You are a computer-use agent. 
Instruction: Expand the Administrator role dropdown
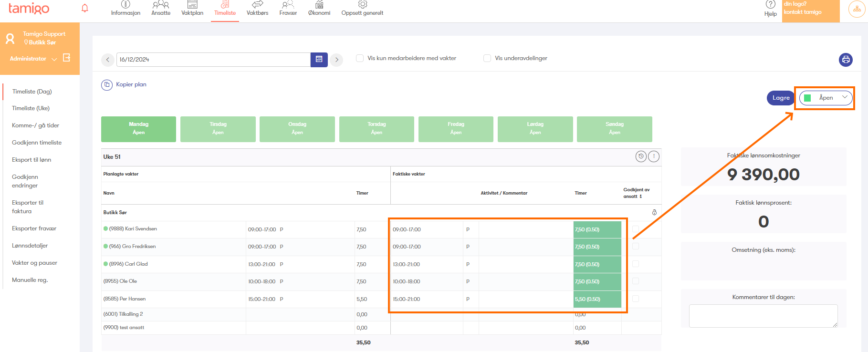pyautogui.click(x=54, y=59)
